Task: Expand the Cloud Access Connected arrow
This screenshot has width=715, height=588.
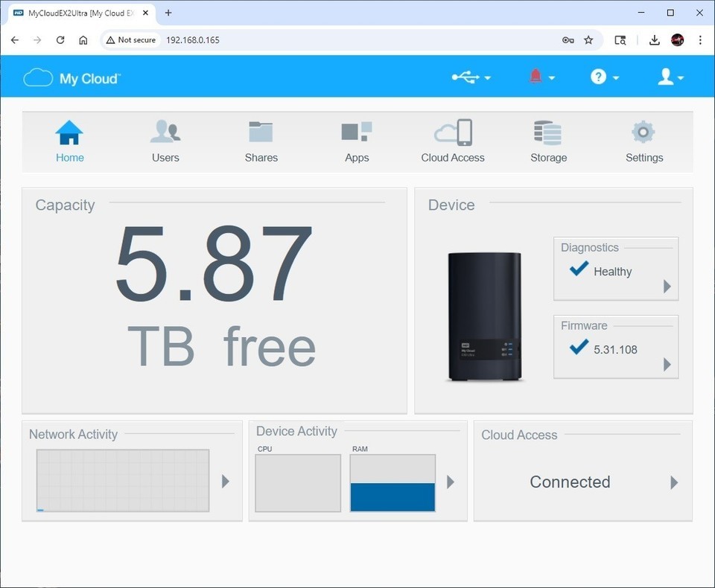Action: click(674, 482)
